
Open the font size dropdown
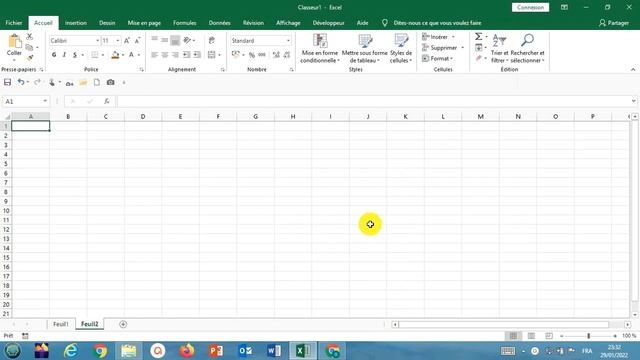coord(118,40)
